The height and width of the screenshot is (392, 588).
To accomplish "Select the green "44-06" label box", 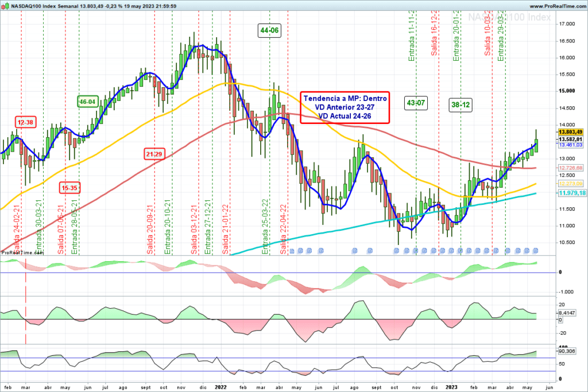I will (270, 30).
